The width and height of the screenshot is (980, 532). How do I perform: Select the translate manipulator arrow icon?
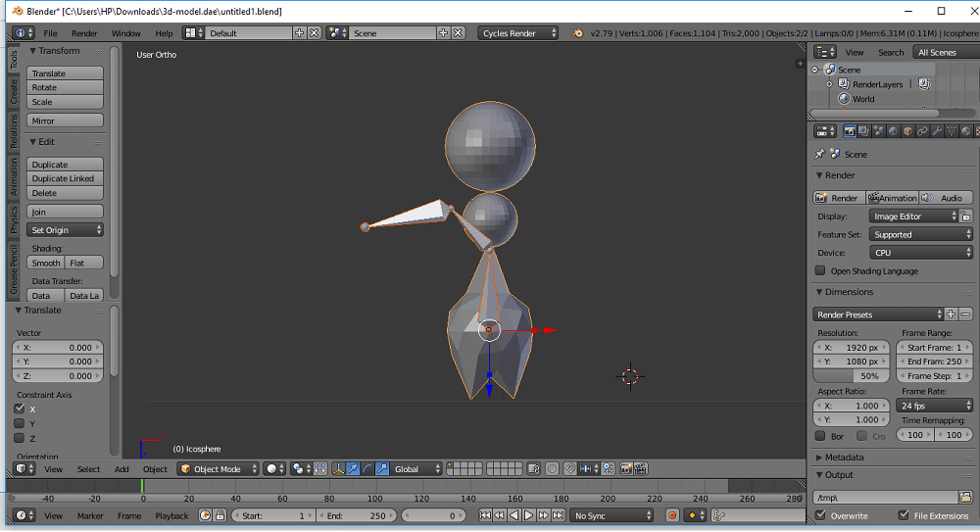[353, 469]
